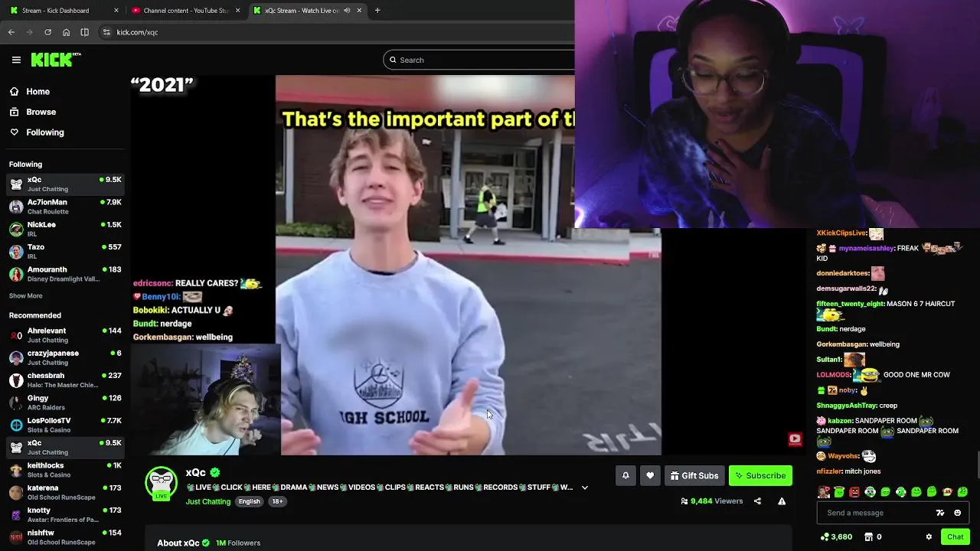Click the verified badge beside xQc name
Image resolution: width=980 pixels, height=551 pixels.
(215, 473)
